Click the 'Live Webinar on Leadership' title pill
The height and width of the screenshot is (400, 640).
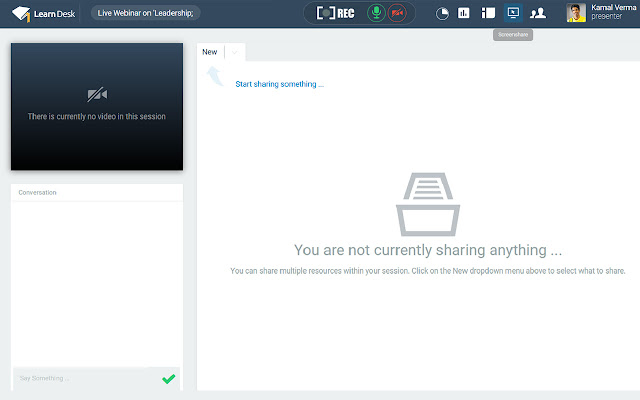tap(146, 13)
